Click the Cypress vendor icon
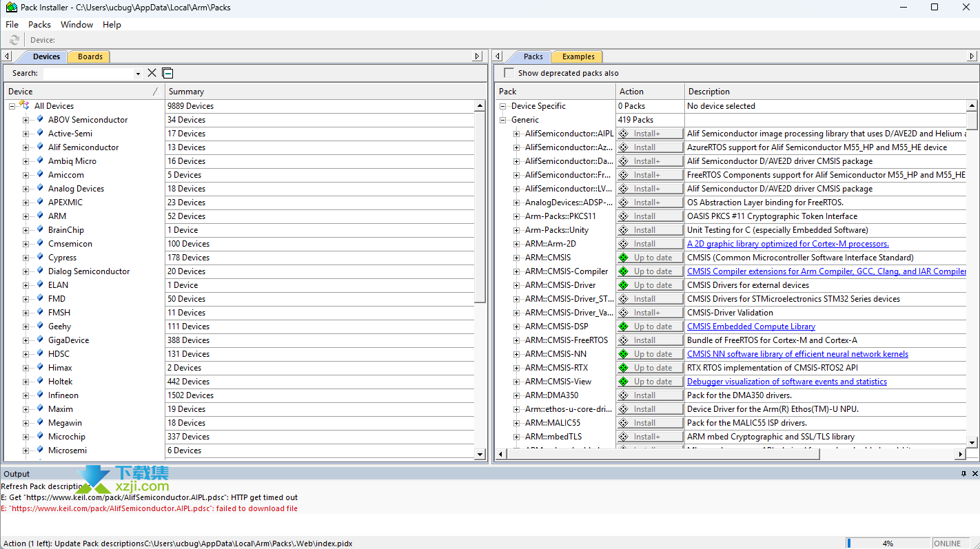Screen dimensions: 980x549 coord(41,258)
